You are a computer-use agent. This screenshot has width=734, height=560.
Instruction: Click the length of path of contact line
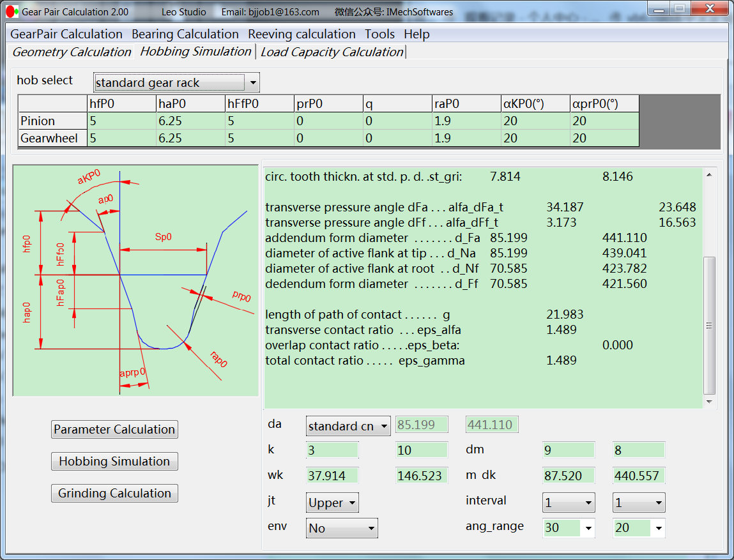424,314
